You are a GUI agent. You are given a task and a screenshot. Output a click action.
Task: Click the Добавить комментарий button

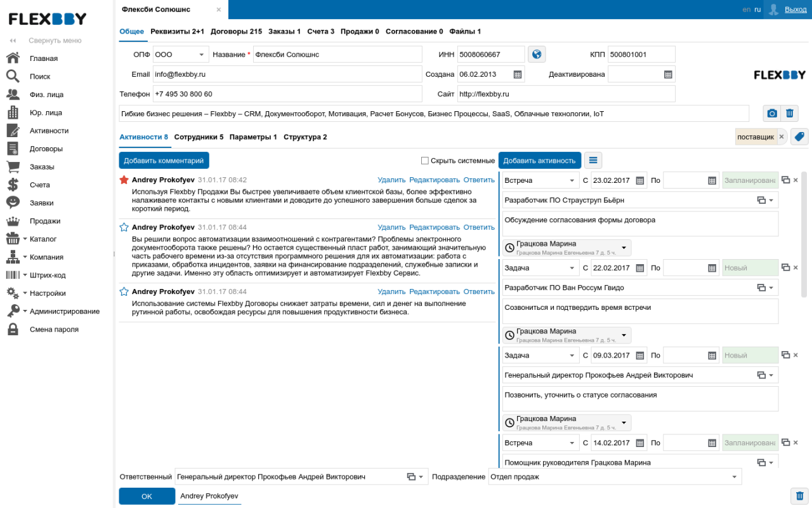coord(164,161)
